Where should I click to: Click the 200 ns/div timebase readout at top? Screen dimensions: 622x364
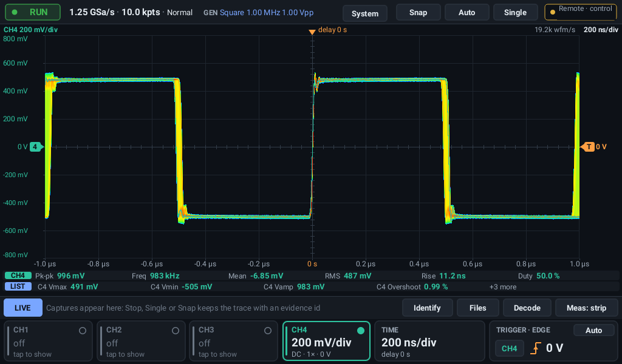pos(601,30)
